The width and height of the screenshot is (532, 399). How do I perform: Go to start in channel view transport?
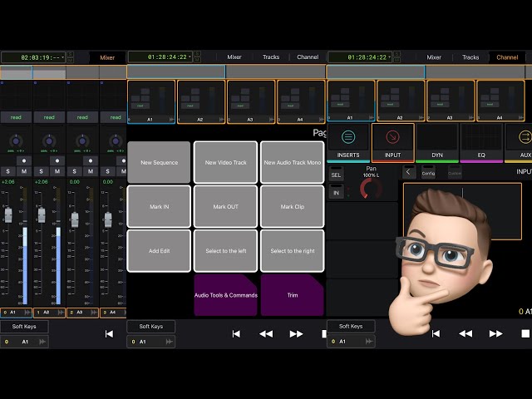[x=436, y=333]
